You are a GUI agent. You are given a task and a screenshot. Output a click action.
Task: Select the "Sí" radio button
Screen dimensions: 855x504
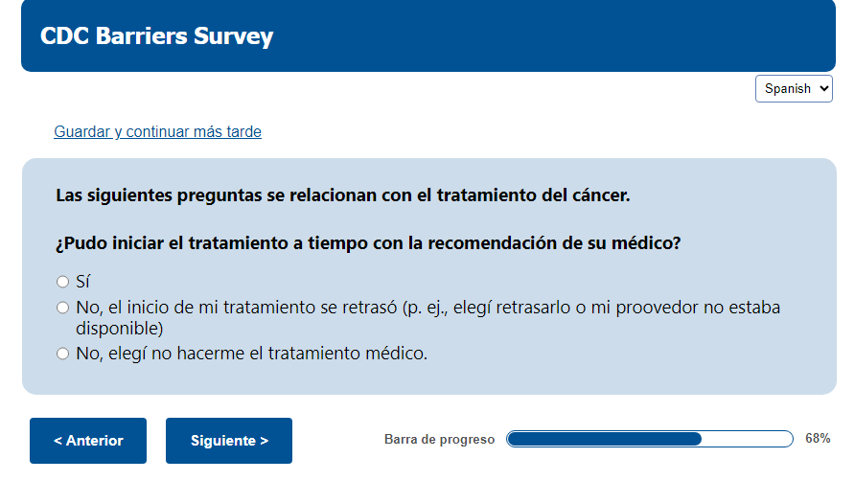click(63, 282)
